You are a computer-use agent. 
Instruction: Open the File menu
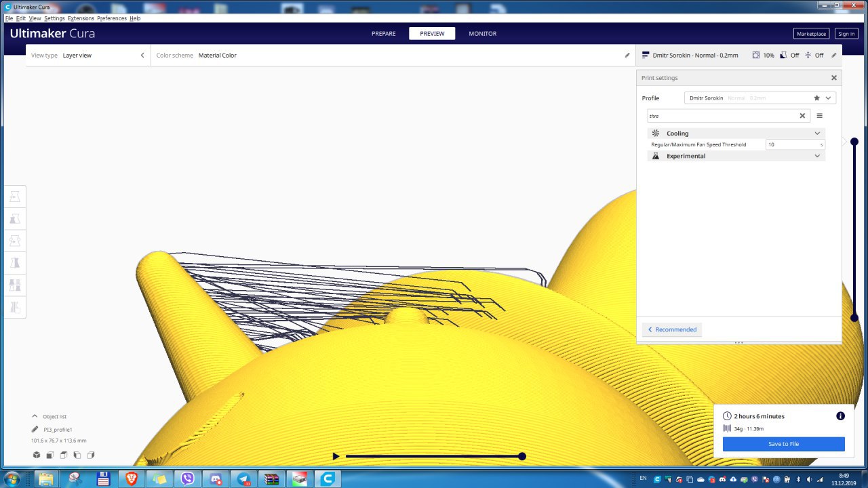coord(9,18)
